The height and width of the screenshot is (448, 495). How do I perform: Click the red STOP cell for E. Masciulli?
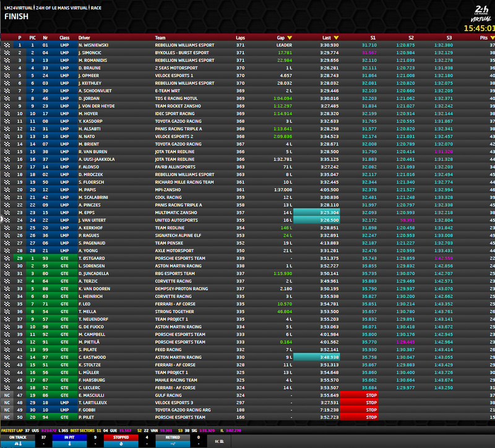pos(359,395)
